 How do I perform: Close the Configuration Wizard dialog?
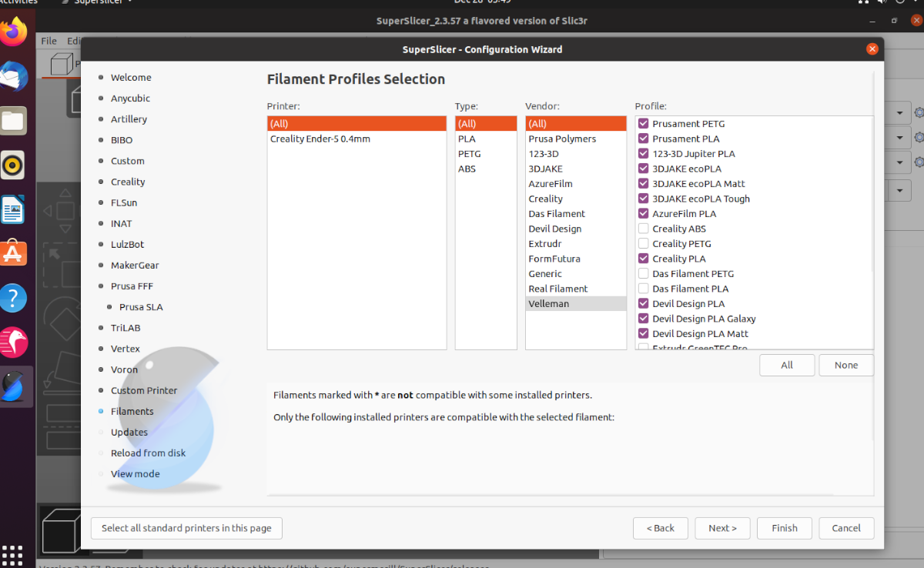pos(872,48)
